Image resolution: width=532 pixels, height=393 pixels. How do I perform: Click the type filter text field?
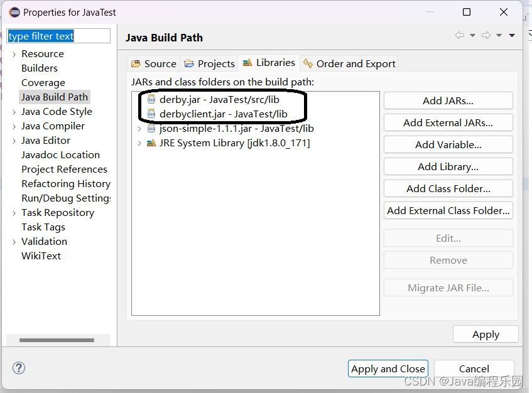point(58,36)
